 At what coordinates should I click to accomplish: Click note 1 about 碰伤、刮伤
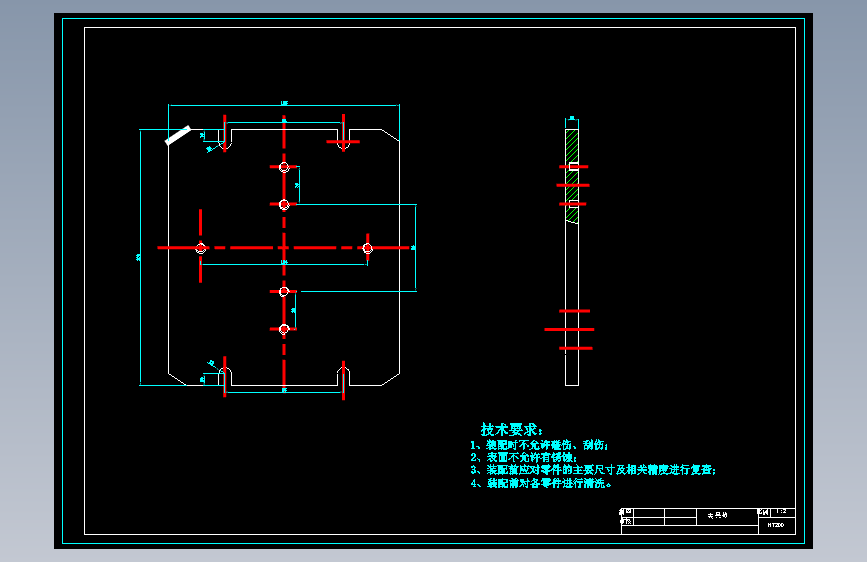click(539, 445)
